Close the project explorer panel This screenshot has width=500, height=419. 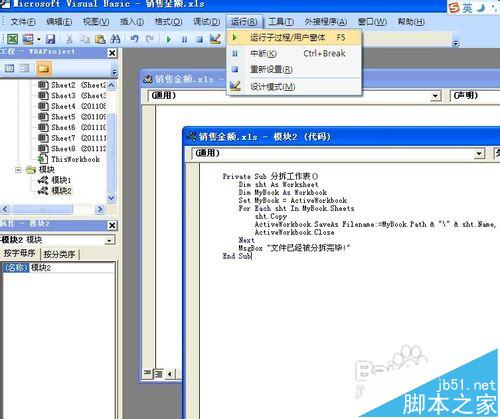(x=112, y=53)
